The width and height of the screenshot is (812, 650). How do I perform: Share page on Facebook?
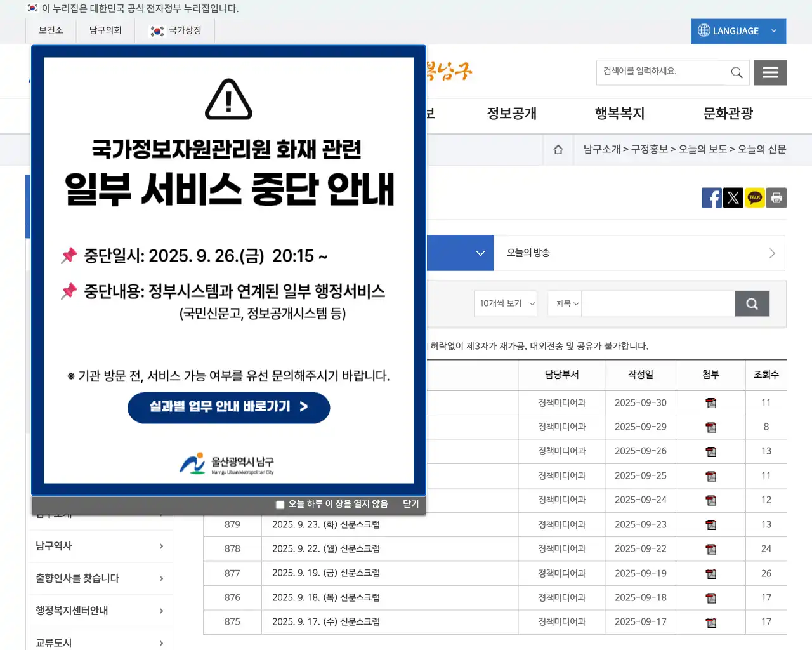click(712, 197)
